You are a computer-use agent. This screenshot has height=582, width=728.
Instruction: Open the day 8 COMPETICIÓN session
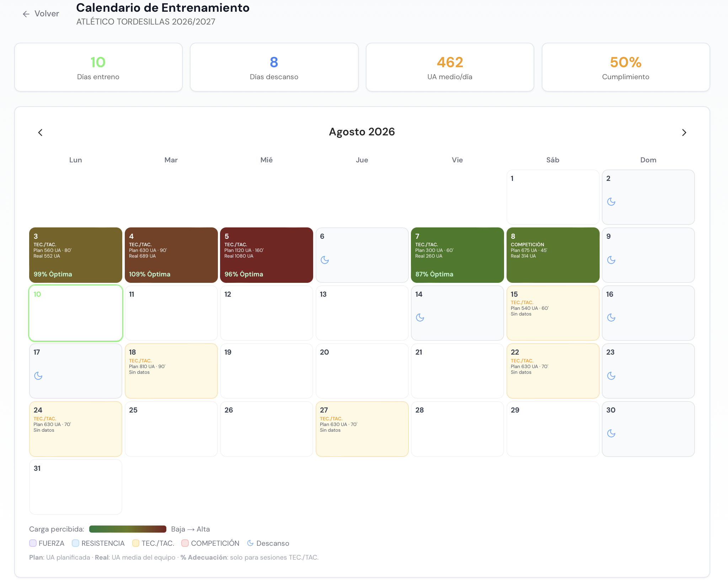tap(553, 255)
